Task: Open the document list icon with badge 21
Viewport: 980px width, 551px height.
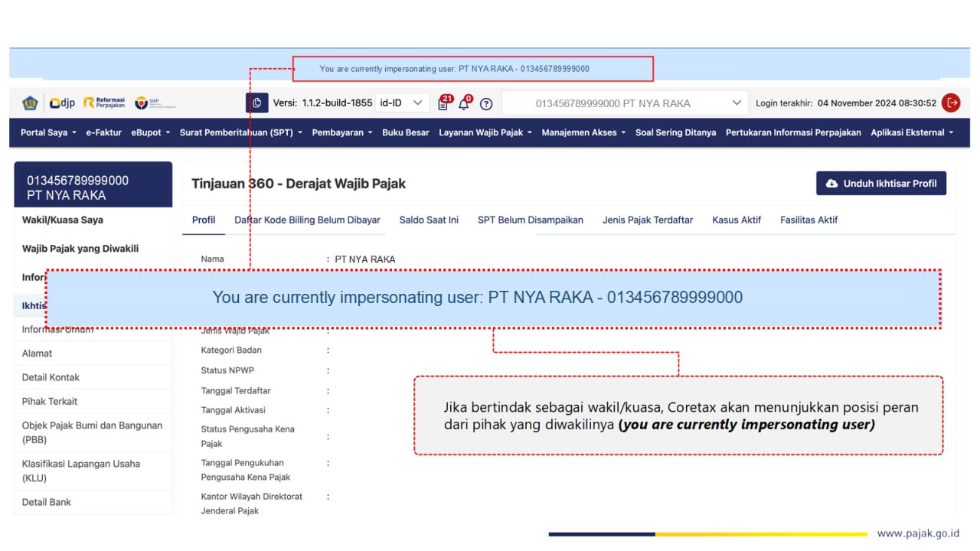Action: [444, 103]
